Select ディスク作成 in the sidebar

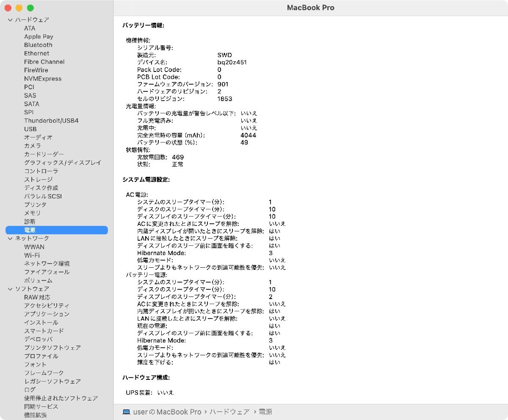tap(41, 188)
